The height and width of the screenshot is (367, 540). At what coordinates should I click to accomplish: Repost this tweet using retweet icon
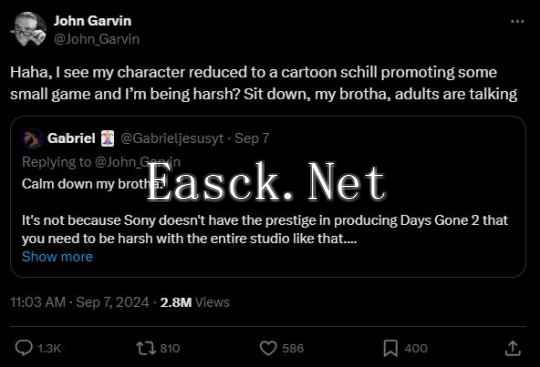146,348
